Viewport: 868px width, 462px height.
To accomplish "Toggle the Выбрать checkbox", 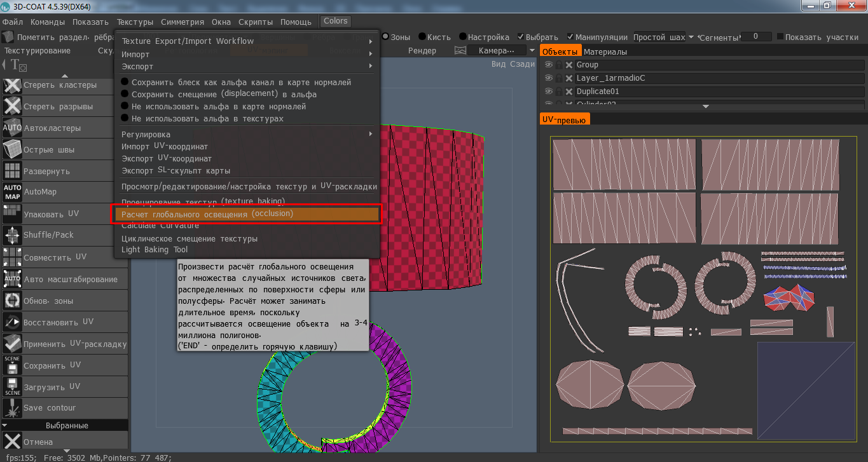I will click(x=521, y=37).
